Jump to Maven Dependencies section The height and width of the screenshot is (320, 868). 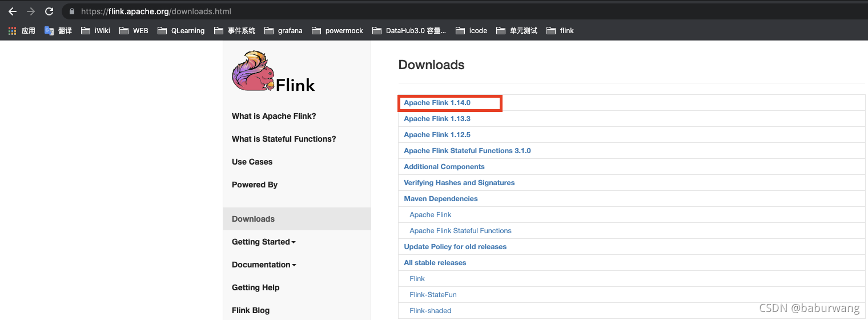[x=441, y=199]
